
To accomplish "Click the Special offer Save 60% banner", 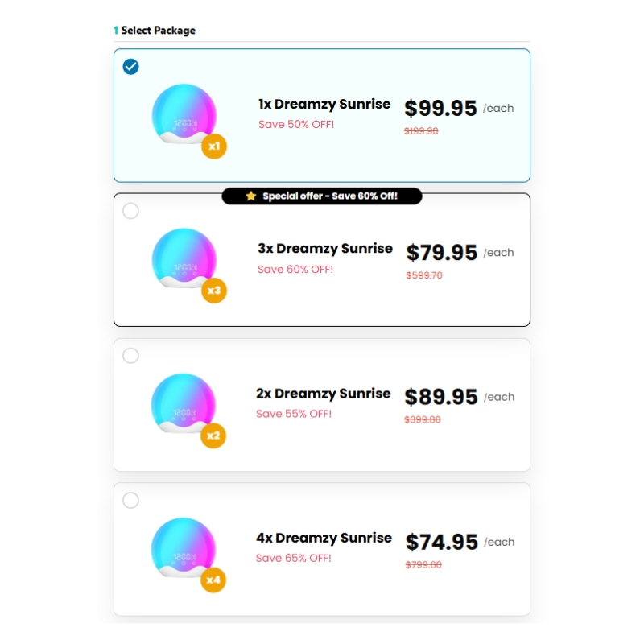I will tap(322, 196).
